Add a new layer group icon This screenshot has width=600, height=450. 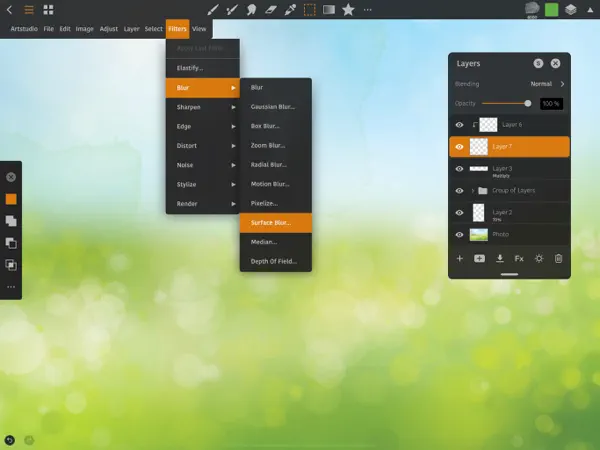pyautogui.click(x=479, y=259)
